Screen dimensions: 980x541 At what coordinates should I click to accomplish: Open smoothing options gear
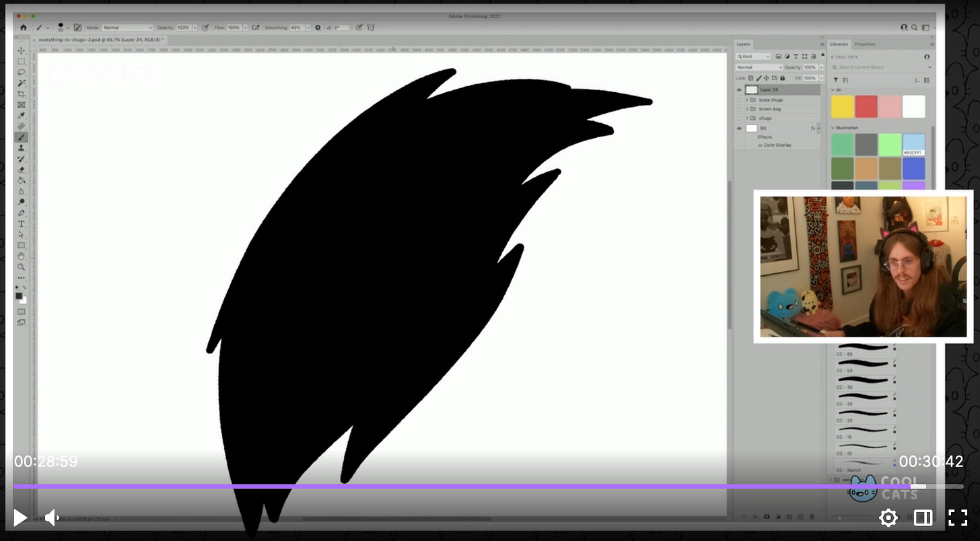point(318,28)
